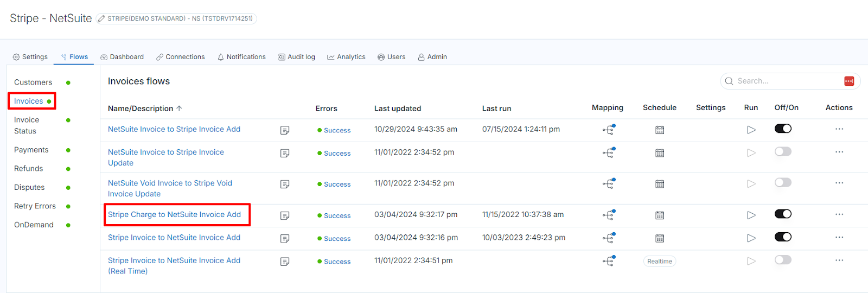
Task: Disable the Stripe Charge to NetSuite Invoice Add toggle
Action: tap(783, 214)
